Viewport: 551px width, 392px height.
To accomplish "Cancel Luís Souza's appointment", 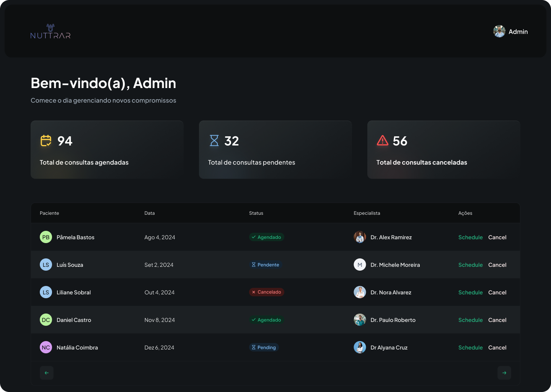I will [x=497, y=265].
